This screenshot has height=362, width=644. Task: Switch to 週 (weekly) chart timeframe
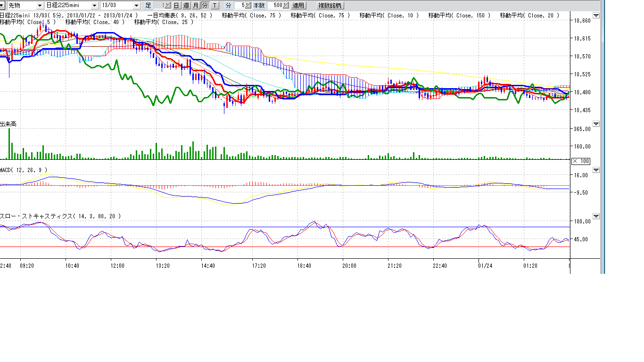click(186, 6)
